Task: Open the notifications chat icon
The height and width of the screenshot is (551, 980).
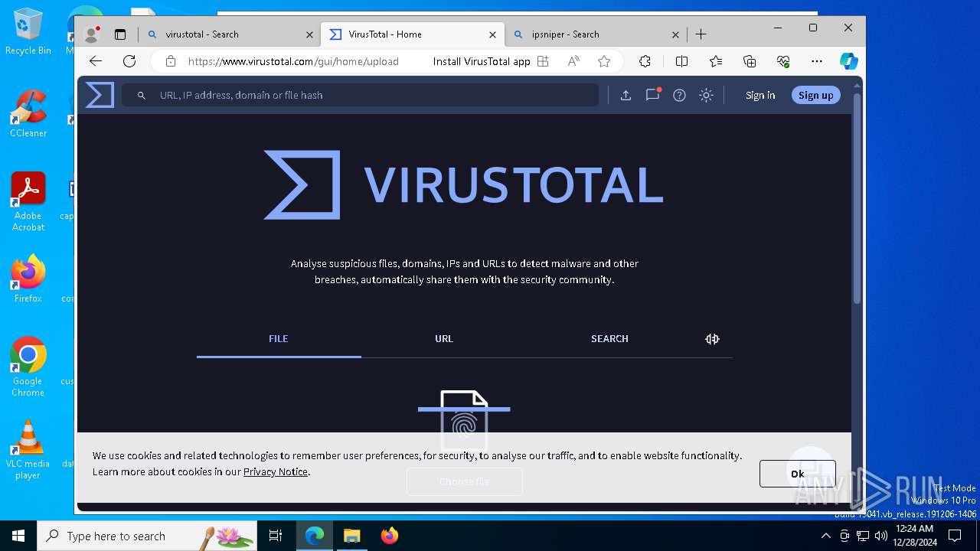Action: point(652,95)
